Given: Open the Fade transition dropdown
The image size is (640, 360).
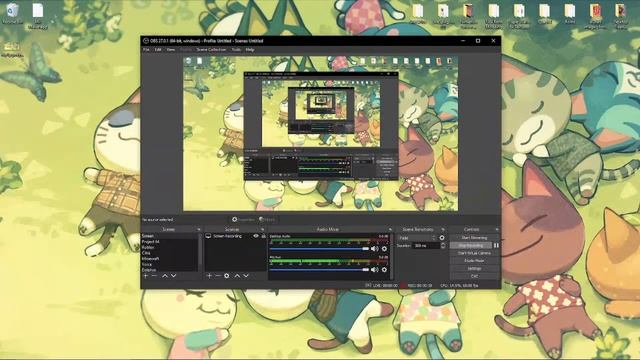Looking at the screenshot, I should pyautogui.click(x=417, y=238).
